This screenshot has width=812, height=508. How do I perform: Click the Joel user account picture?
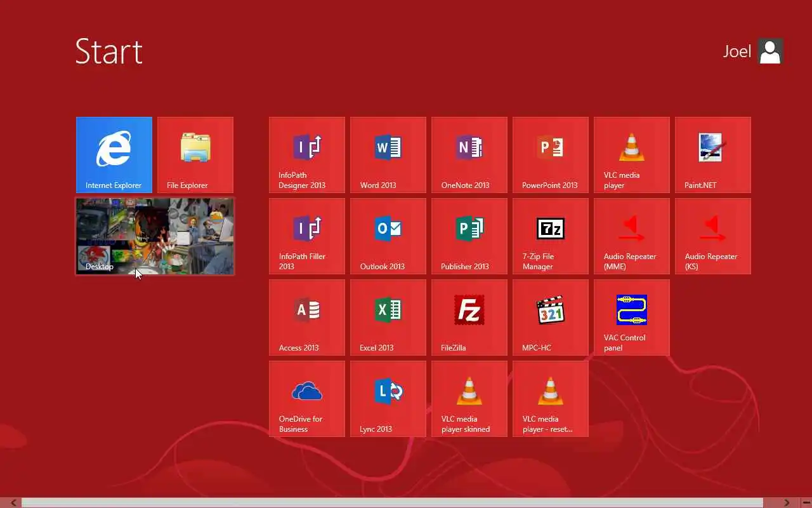tap(771, 51)
